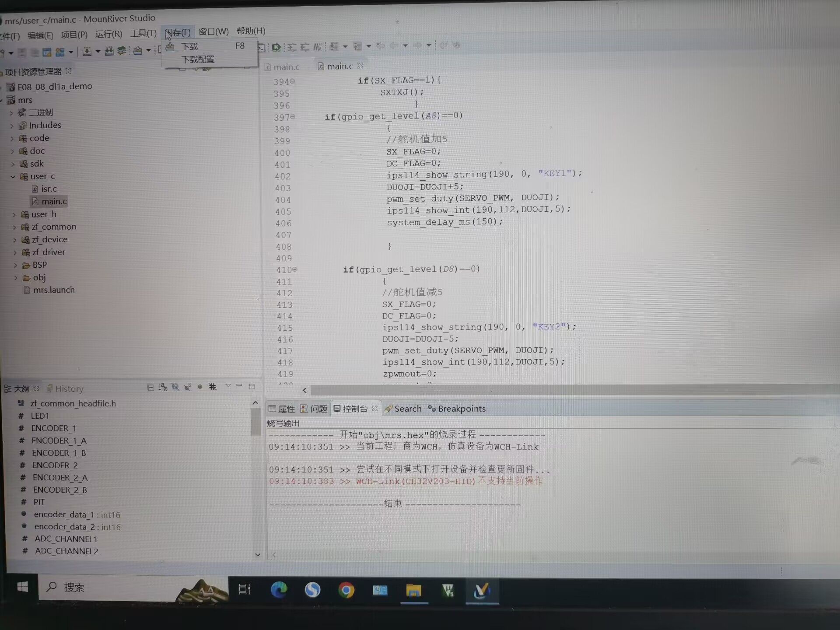Toggle hide static members in outline
840x630 pixels.
pyautogui.click(x=188, y=387)
